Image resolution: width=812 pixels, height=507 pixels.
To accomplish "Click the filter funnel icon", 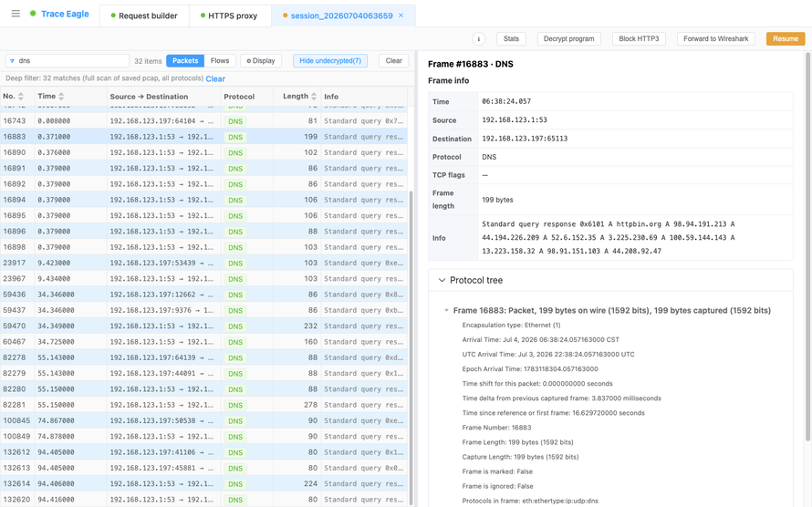I will 12,61.
